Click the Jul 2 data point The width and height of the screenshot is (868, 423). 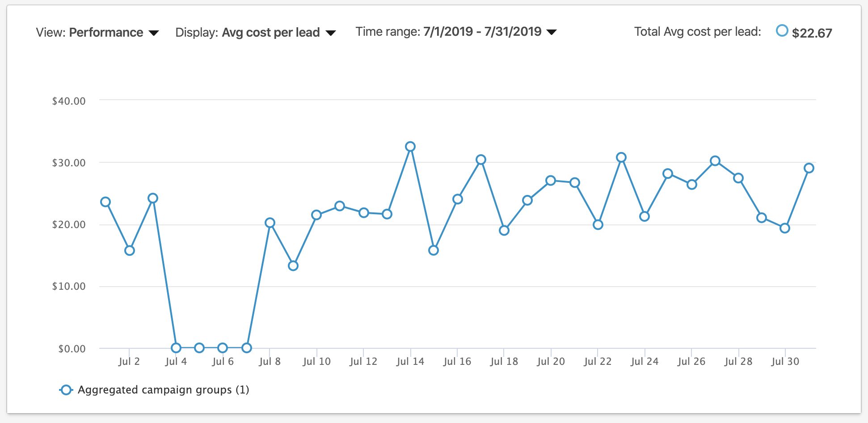click(x=130, y=250)
